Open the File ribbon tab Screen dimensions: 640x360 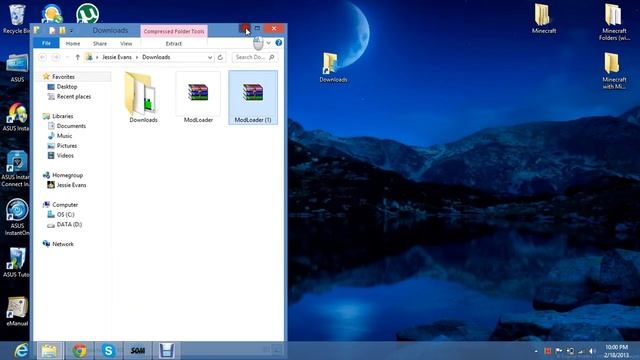(x=46, y=43)
